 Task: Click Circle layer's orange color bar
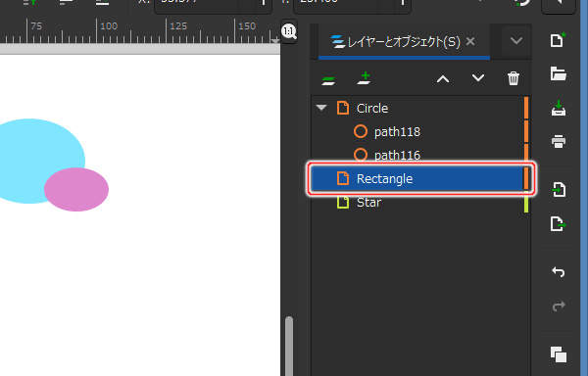pos(526,108)
